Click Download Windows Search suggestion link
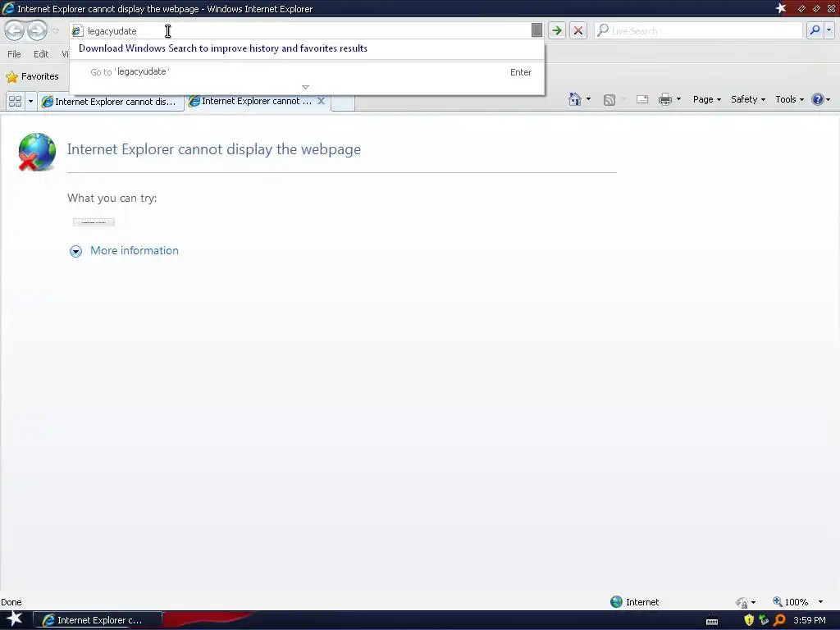 click(223, 48)
